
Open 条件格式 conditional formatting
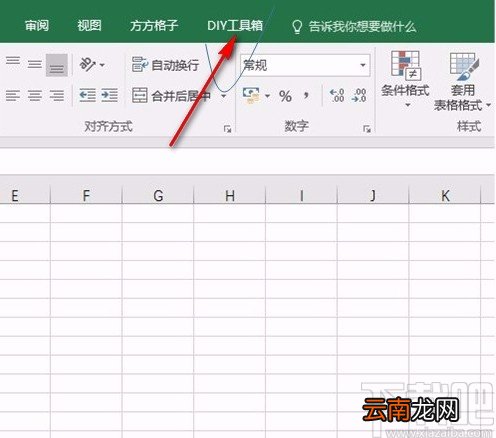[x=405, y=79]
